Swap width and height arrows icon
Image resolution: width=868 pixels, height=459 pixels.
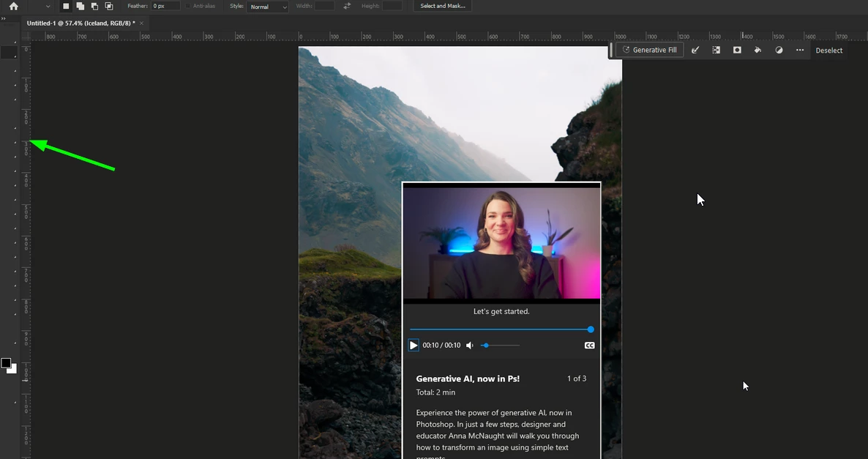347,6
